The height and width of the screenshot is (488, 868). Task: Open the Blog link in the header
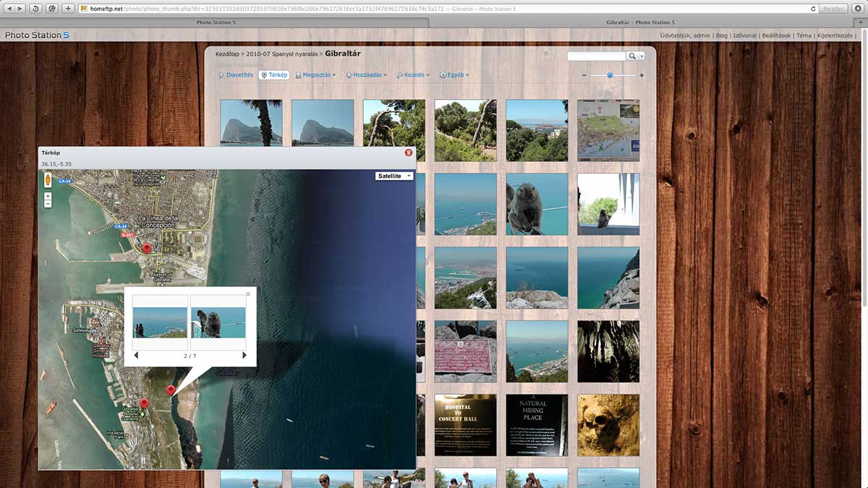tap(721, 35)
